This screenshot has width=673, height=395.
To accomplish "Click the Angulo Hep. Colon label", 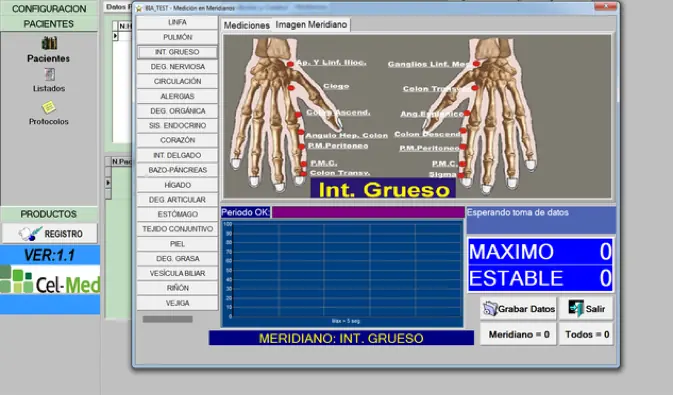I will [346, 135].
